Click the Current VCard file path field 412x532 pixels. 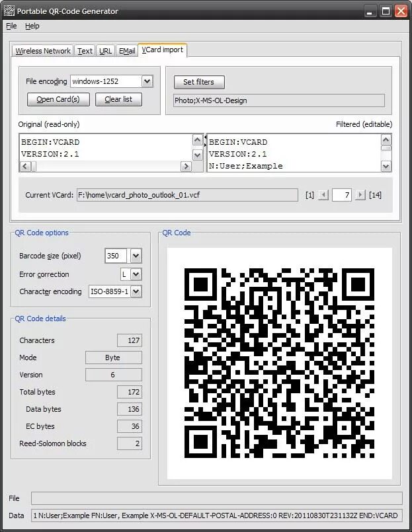click(x=187, y=195)
